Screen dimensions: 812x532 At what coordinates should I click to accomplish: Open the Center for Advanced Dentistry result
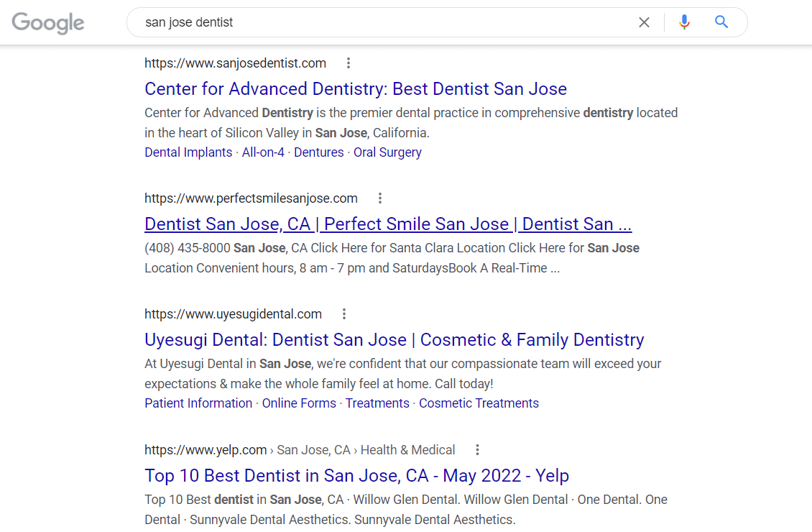coord(356,88)
